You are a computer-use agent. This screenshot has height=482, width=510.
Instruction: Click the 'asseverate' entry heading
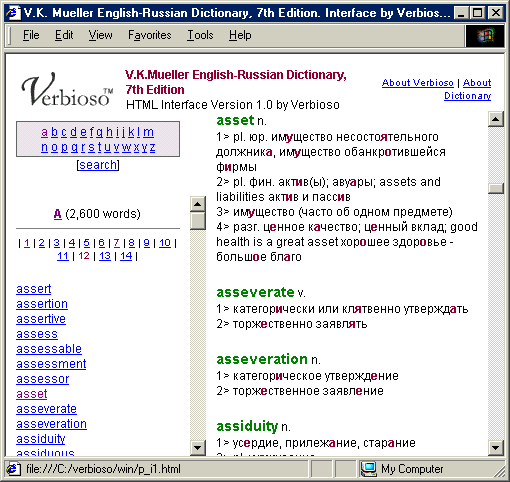coord(255,292)
